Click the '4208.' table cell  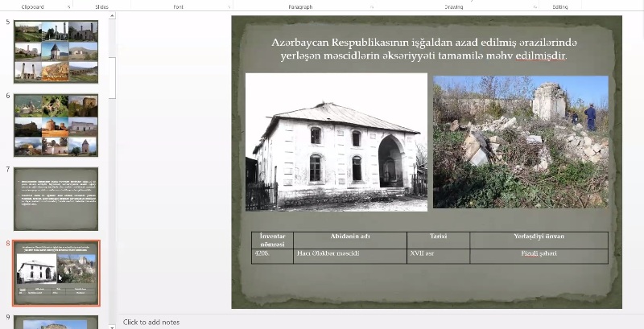(x=272, y=257)
